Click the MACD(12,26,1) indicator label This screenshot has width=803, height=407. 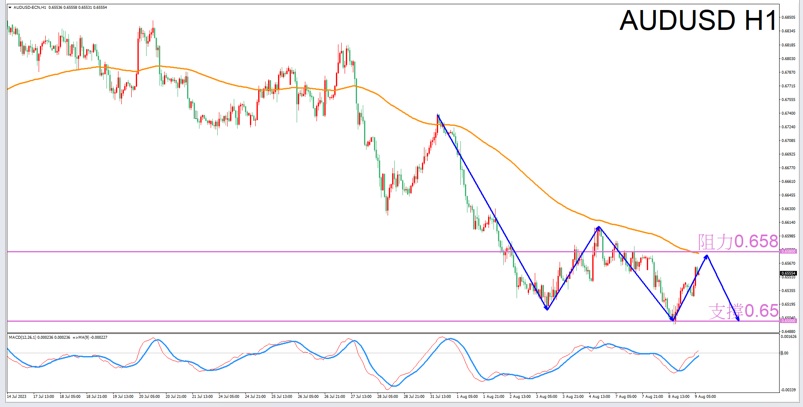(22, 336)
